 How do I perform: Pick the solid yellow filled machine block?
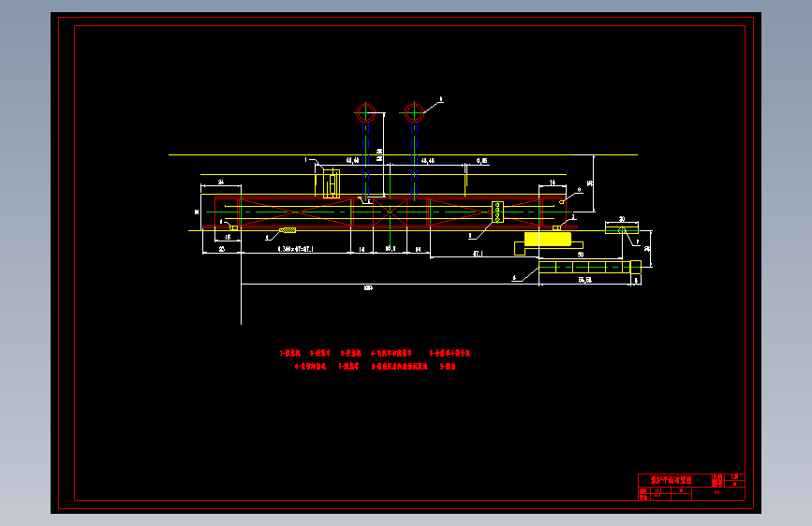click(x=547, y=240)
